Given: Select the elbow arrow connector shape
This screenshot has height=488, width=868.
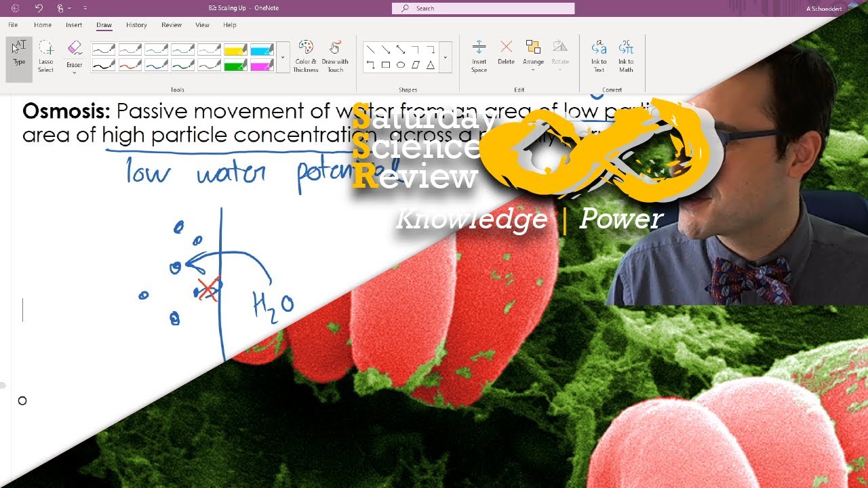Looking at the screenshot, I should pyautogui.click(x=430, y=49).
